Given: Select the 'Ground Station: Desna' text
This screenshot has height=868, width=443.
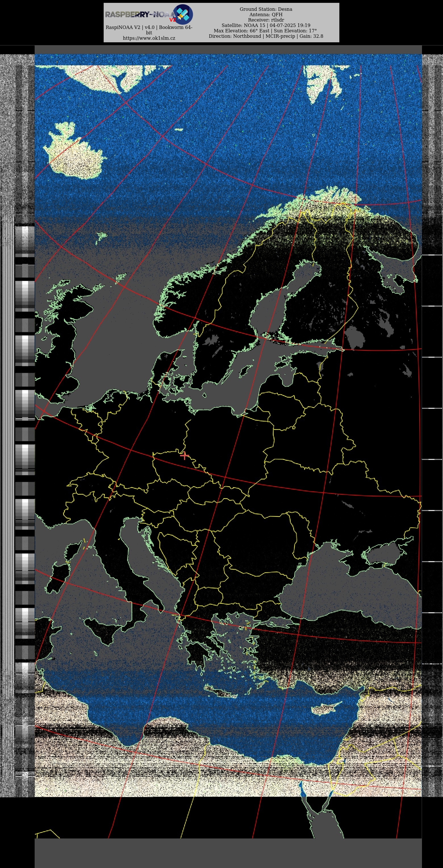Looking at the screenshot, I should 266,9.
